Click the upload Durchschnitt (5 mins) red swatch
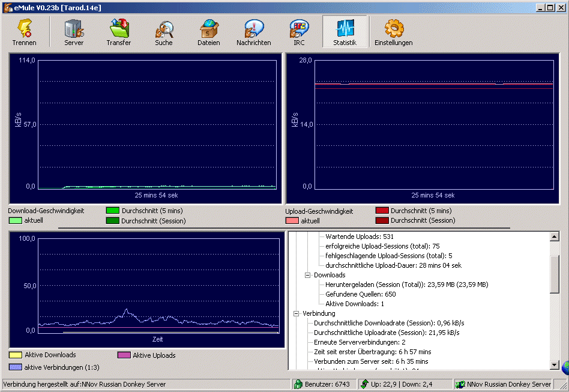569x392 pixels. coord(382,211)
